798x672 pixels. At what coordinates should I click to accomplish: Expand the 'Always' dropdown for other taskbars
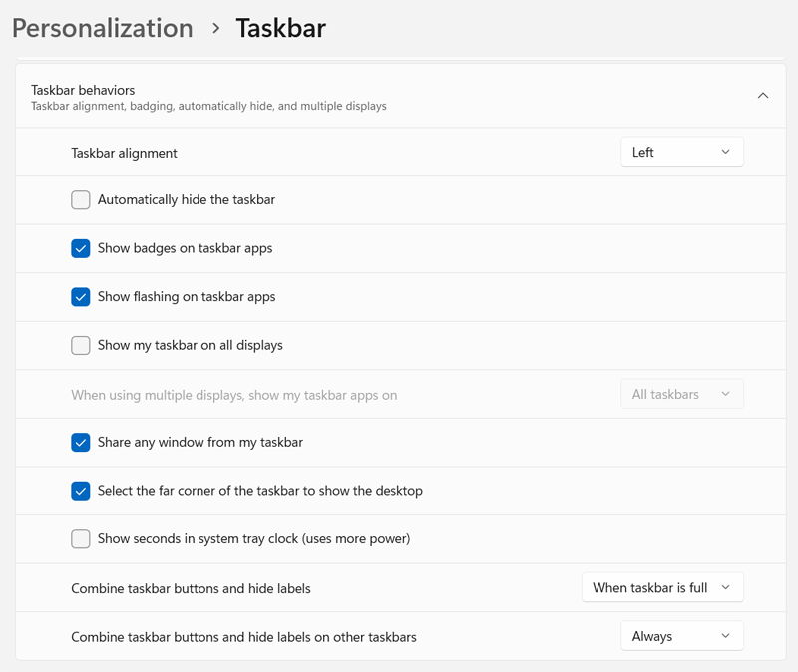tap(681, 636)
